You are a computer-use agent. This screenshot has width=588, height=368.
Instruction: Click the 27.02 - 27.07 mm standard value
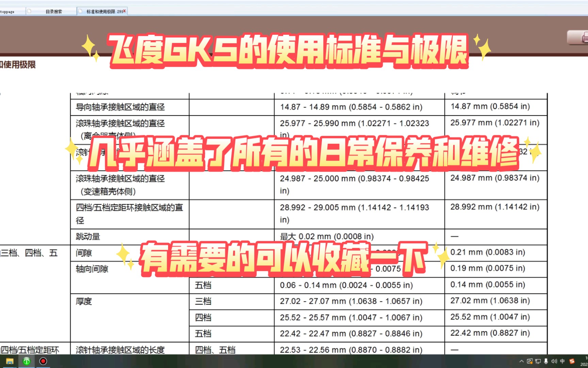pyautogui.click(x=351, y=301)
